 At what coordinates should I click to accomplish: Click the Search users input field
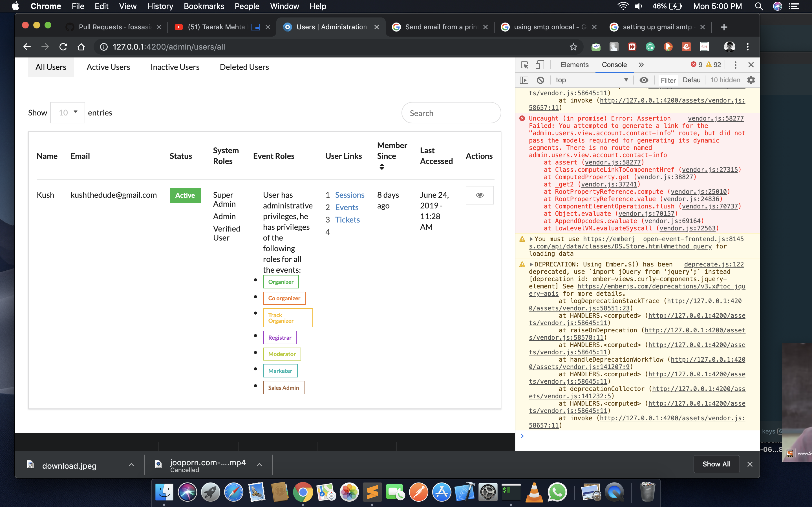click(x=451, y=113)
